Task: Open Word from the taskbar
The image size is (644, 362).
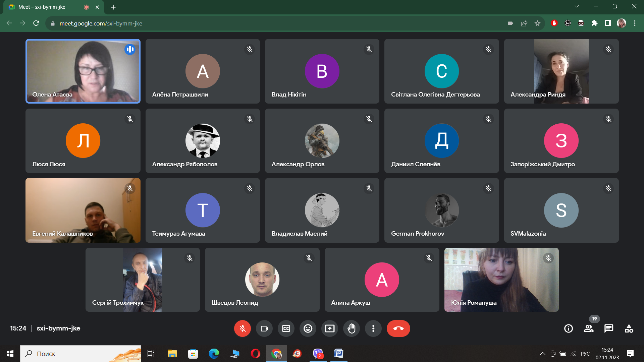Action: tap(338, 354)
